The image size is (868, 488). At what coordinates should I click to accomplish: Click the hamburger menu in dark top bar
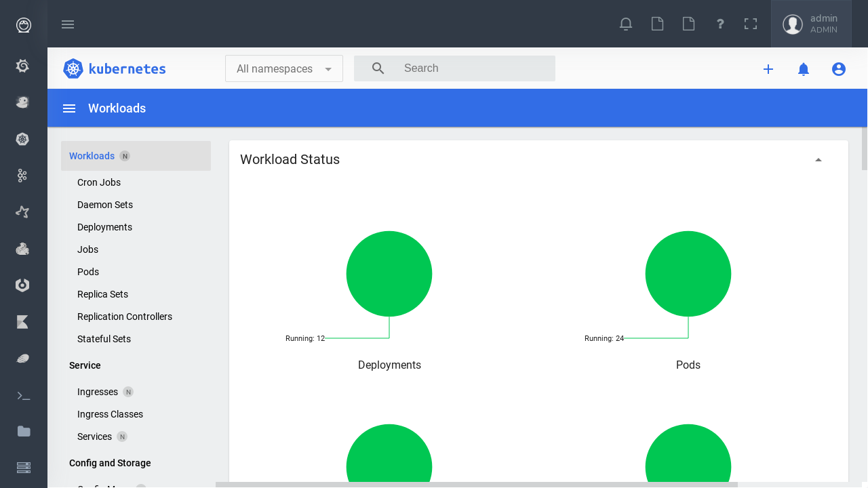coord(68,24)
